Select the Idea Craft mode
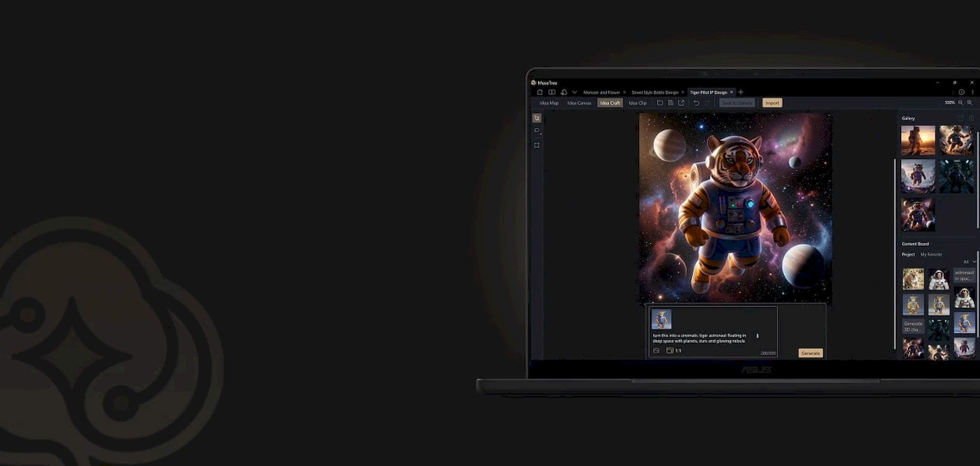This screenshot has height=466, width=980. [610, 103]
